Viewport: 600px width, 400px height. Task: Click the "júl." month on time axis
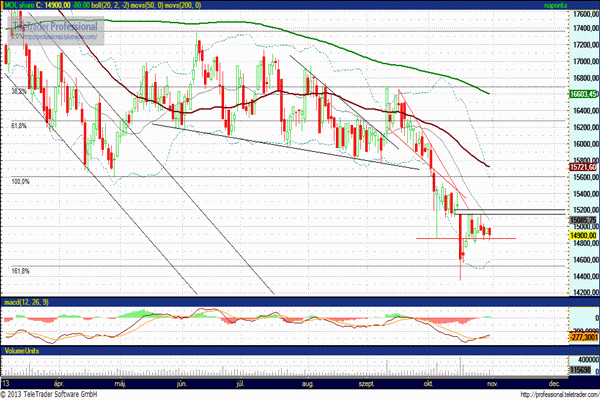point(240,383)
